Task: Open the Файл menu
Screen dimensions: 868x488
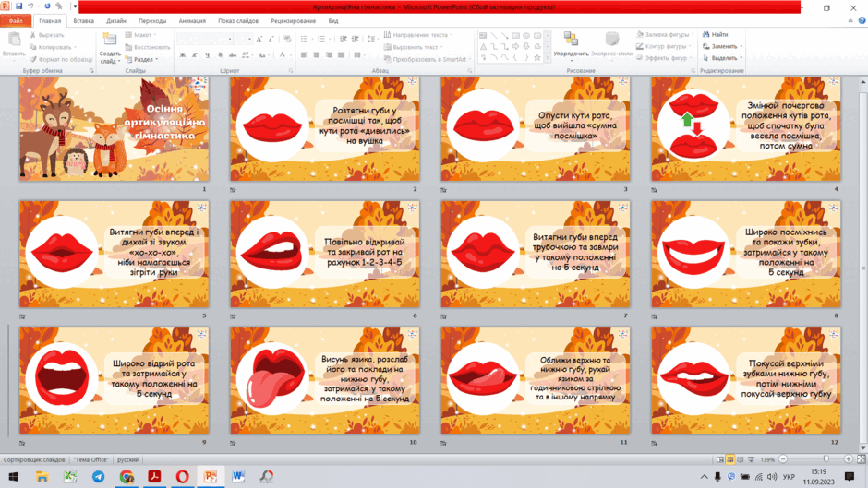Action: coord(16,21)
